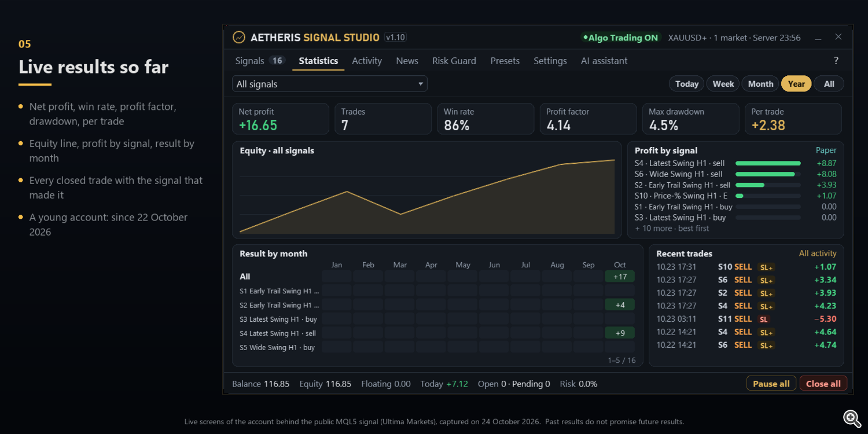The height and width of the screenshot is (434, 868).
Task: Open help with the question mark icon
Action: [836, 61]
